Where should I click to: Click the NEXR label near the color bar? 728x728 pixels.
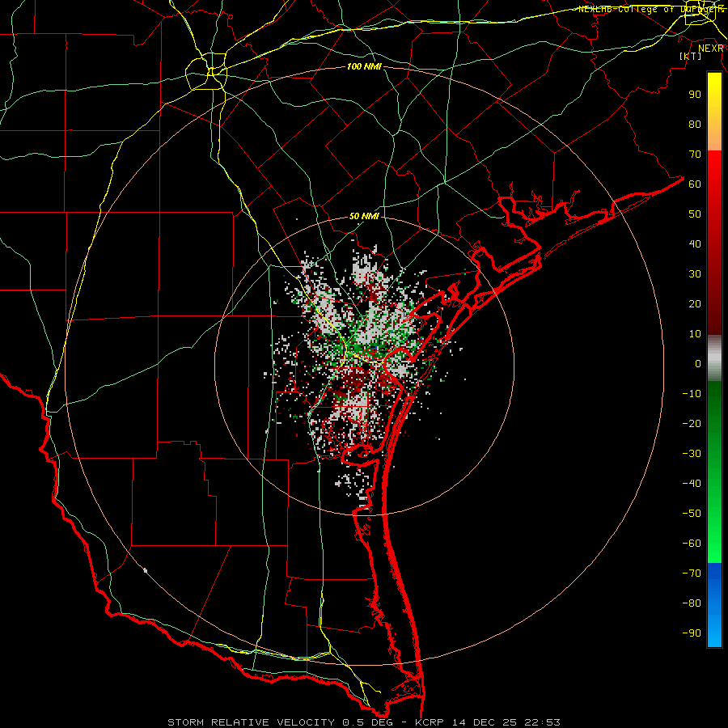tap(711, 48)
